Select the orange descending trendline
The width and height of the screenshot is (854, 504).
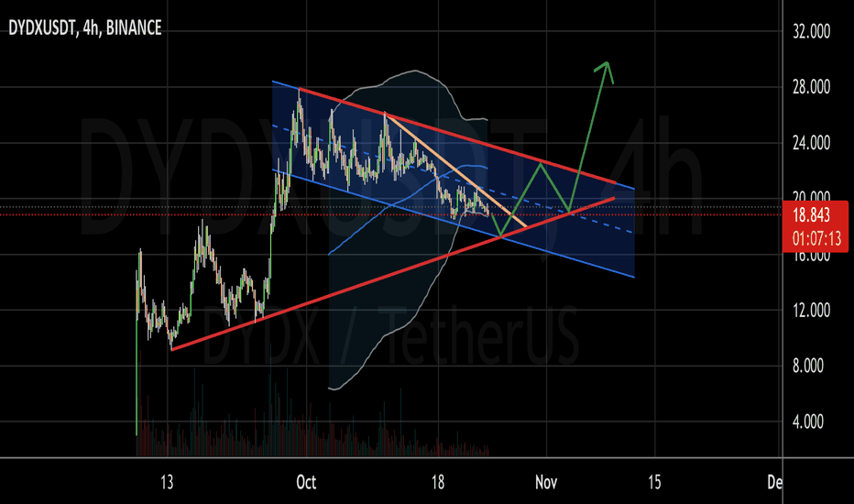(455, 170)
